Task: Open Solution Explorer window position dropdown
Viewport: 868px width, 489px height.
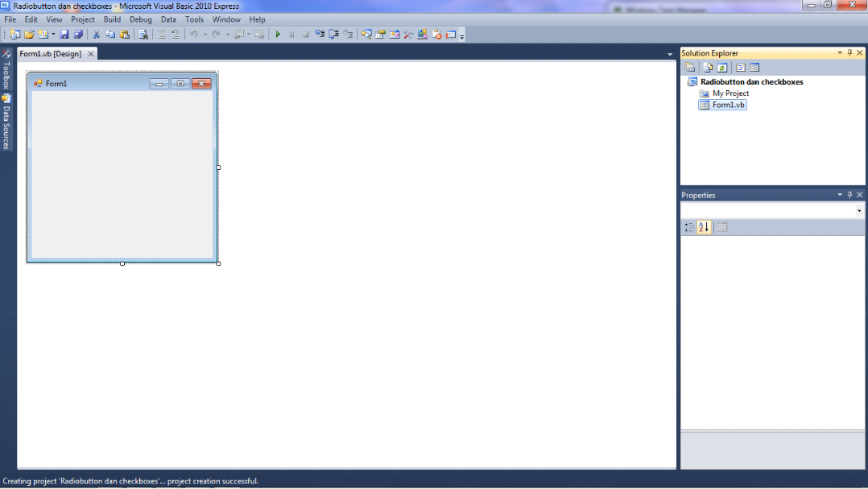Action: pyautogui.click(x=840, y=52)
